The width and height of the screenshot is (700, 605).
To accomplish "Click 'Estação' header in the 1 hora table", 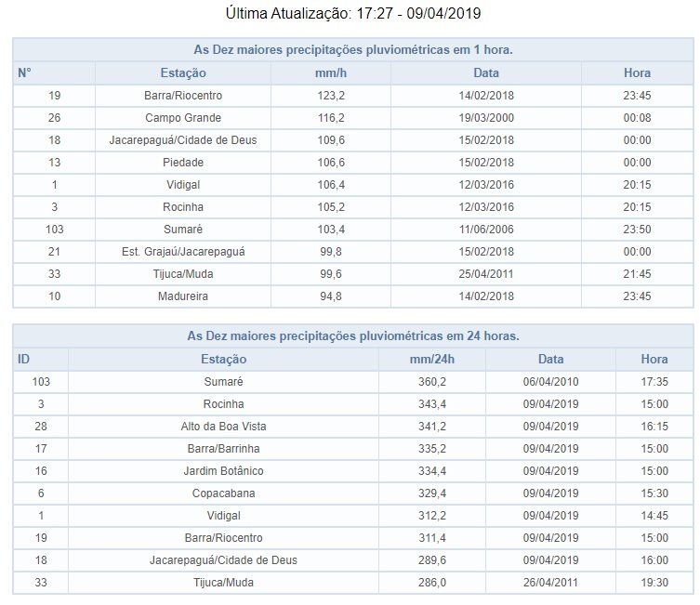I will coord(183,72).
